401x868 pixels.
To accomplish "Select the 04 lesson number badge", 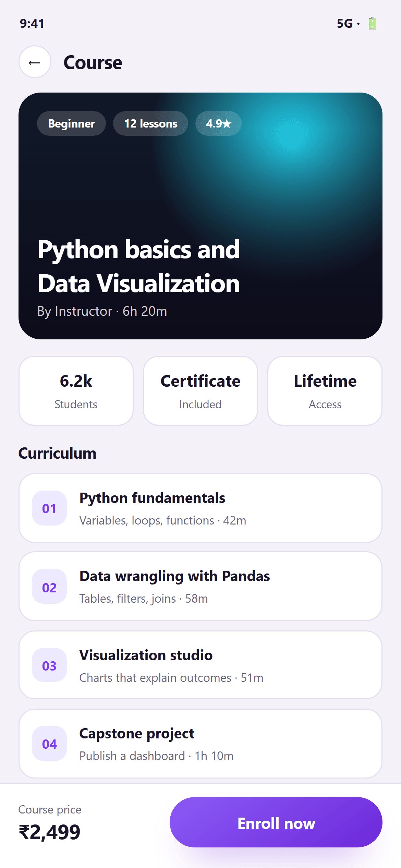I will click(x=49, y=744).
